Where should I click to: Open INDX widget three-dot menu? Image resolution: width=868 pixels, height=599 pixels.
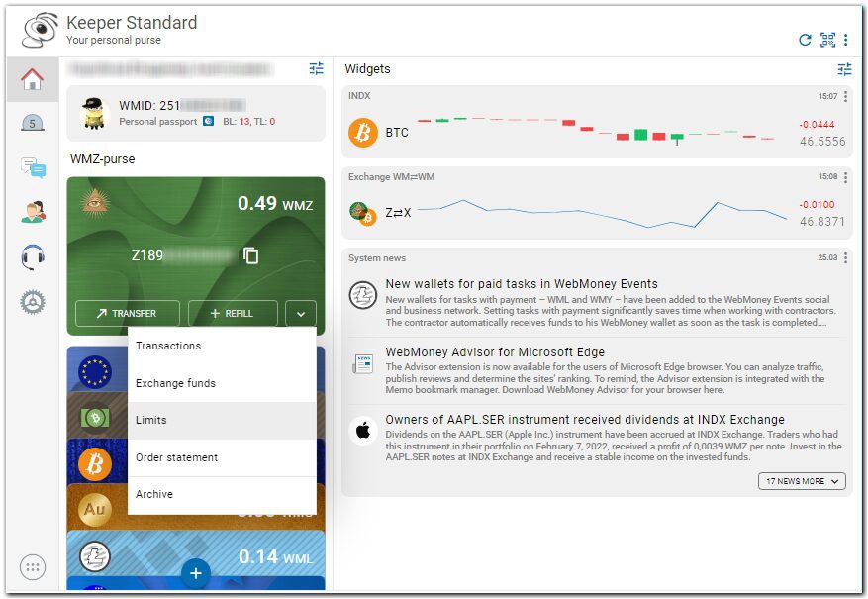[845, 97]
